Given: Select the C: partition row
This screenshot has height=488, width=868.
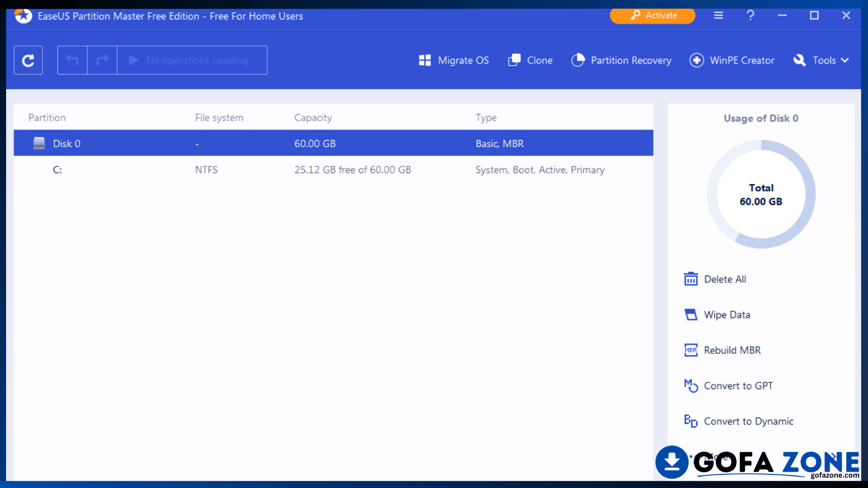Looking at the screenshot, I should pyautogui.click(x=333, y=169).
